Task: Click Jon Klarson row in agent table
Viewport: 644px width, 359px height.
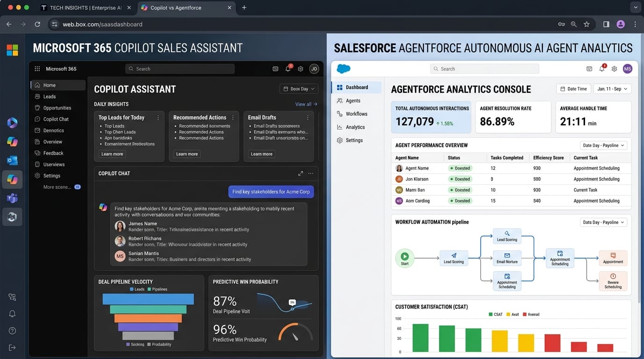Action: [511, 179]
